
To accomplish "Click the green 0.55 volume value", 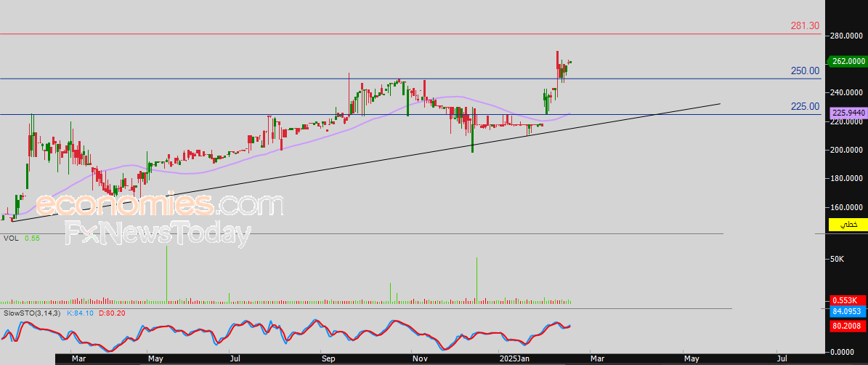I will (x=31, y=238).
